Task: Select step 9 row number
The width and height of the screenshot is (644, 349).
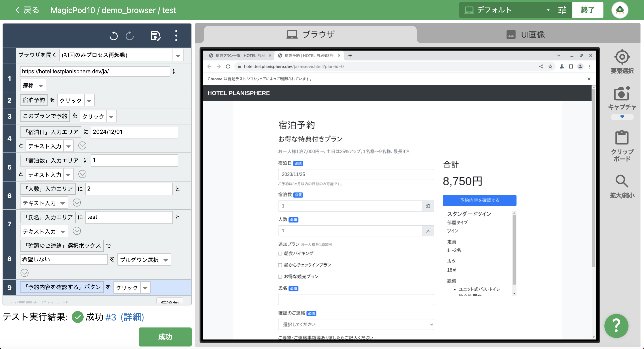Action: [x=10, y=287]
